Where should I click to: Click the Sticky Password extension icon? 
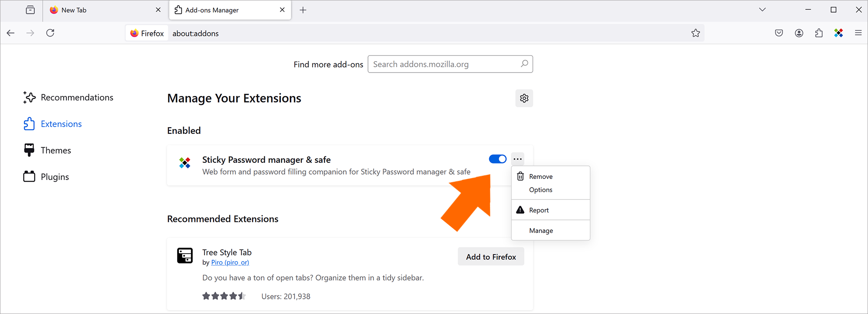tap(185, 163)
